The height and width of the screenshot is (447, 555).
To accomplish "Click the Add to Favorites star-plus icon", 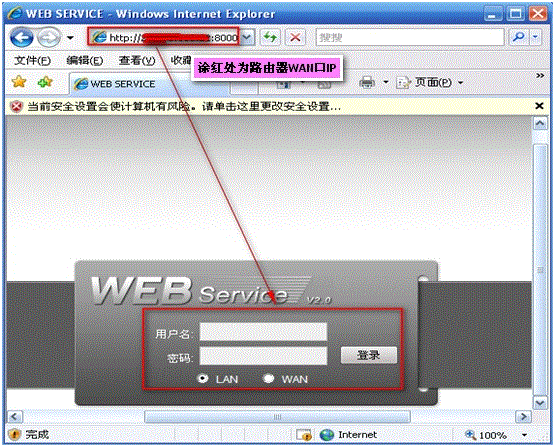I will coord(45,82).
